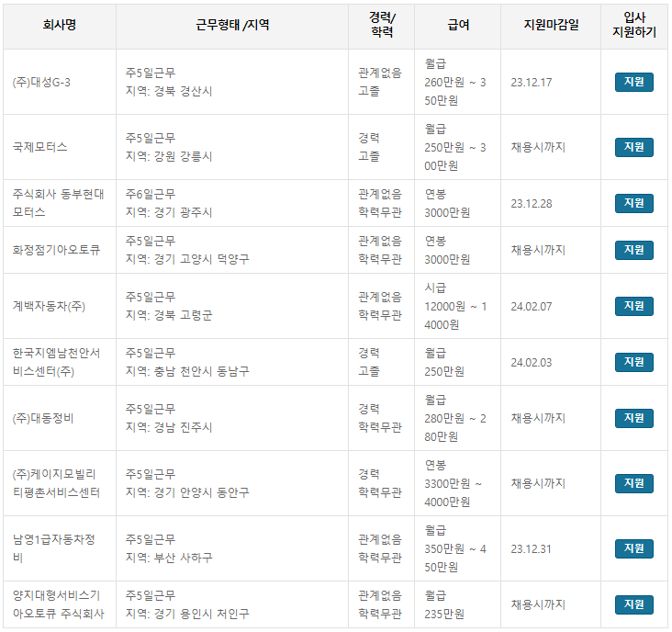Image resolution: width=672 pixels, height=632 pixels.
Task: Click salary 월급 260만원 ~ 350만원
Action: [x=455, y=82]
